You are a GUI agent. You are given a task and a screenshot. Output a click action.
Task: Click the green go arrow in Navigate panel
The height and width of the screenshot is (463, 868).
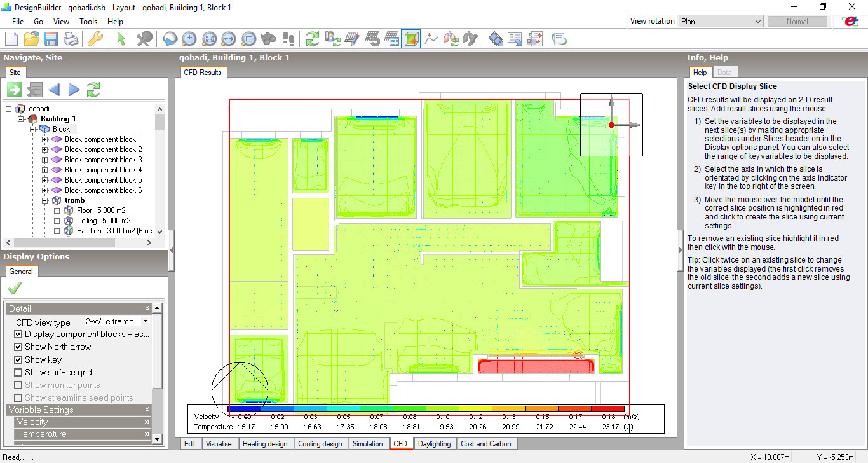[15, 90]
